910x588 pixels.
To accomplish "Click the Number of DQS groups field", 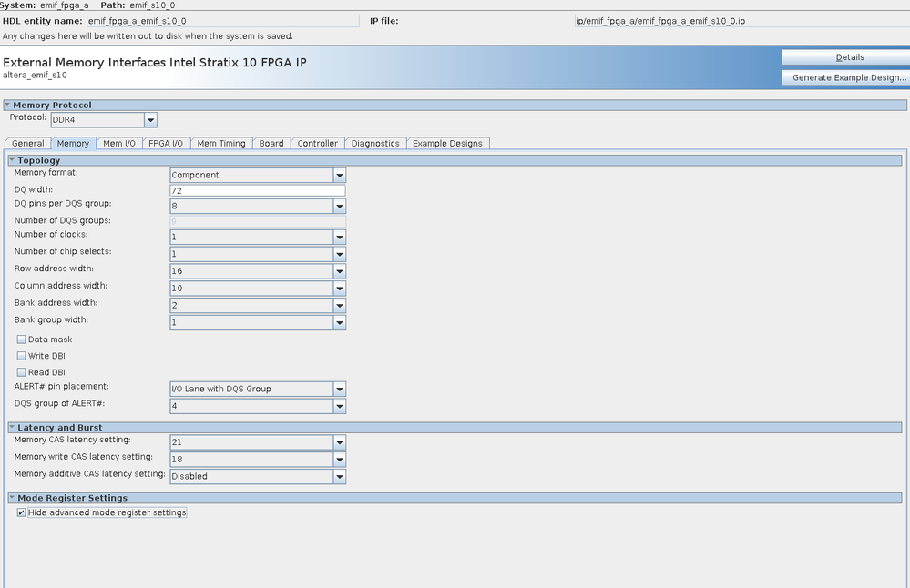I will coord(258,221).
